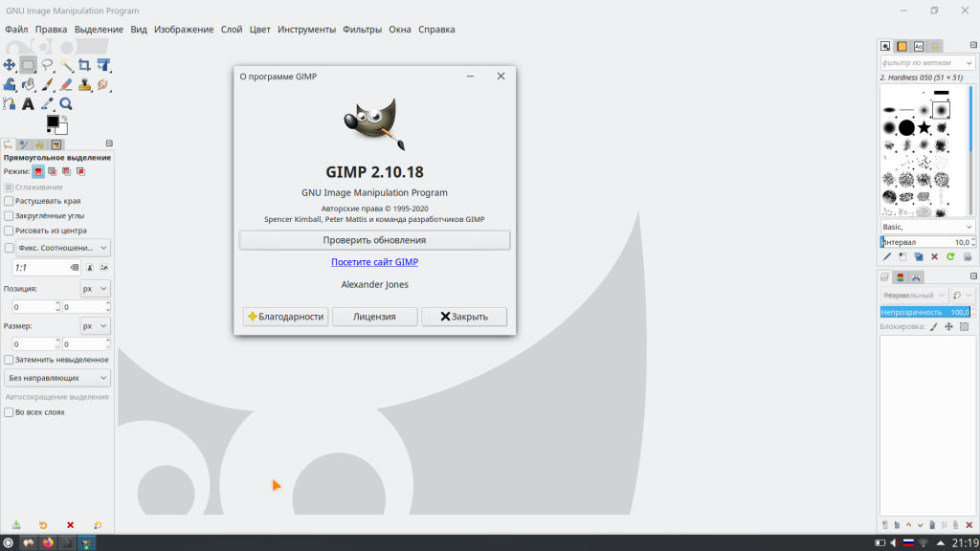The height and width of the screenshot is (551, 980).
Task: Open the Инструменты menu
Action: point(306,30)
